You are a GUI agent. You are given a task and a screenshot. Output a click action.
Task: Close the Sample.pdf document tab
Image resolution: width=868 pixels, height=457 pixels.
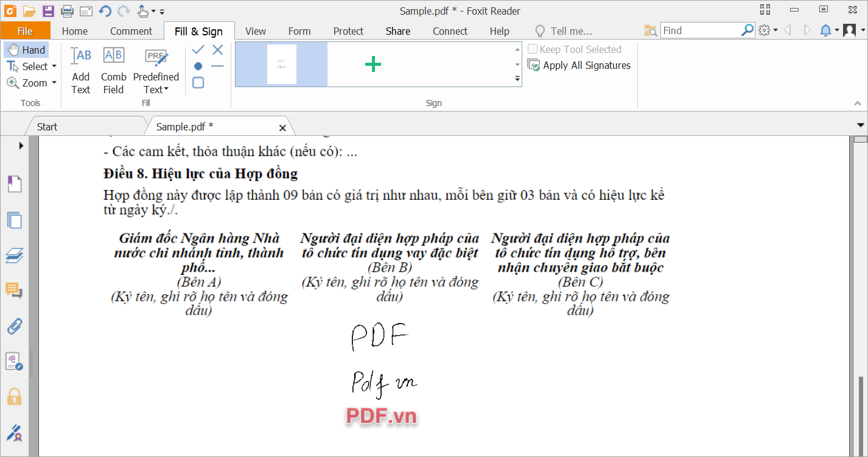pos(282,128)
